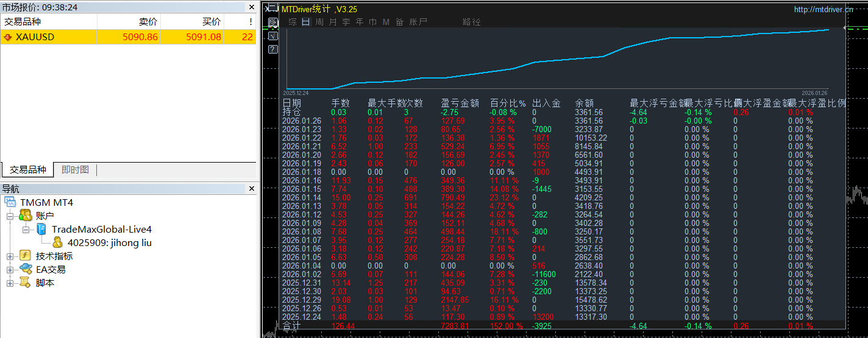868x338 pixels.
Task: Select the 日 daily tab in MTDriver
Action: 306,22
